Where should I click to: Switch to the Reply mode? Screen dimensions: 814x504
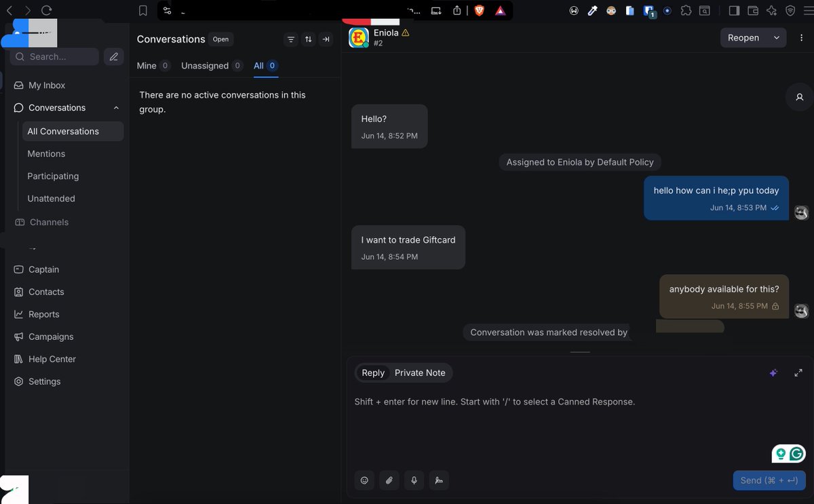pos(373,372)
